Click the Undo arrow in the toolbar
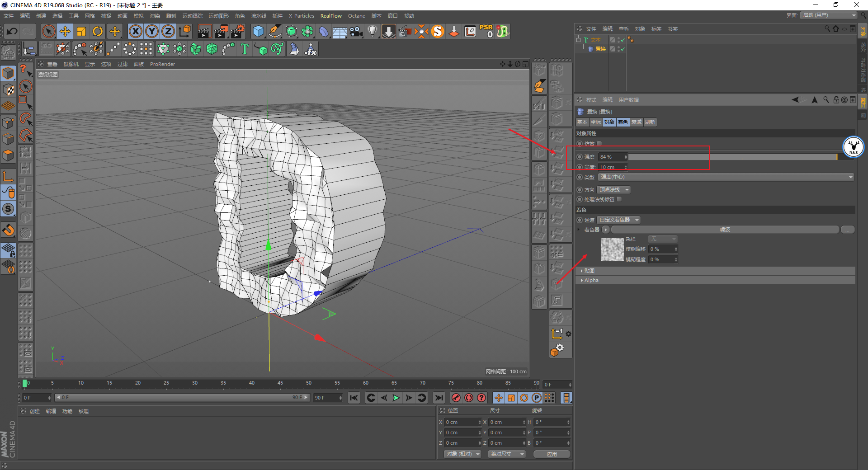 click(12, 31)
